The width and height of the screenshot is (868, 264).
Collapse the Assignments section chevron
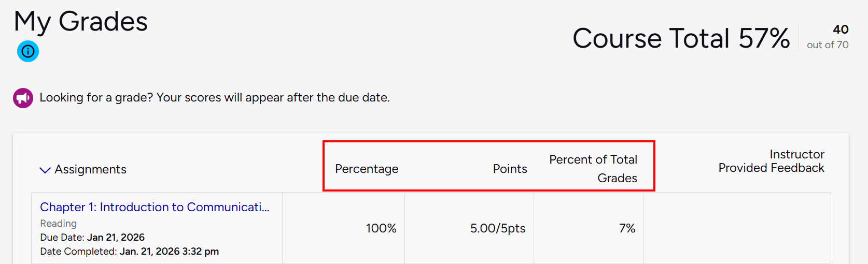click(x=45, y=170)
